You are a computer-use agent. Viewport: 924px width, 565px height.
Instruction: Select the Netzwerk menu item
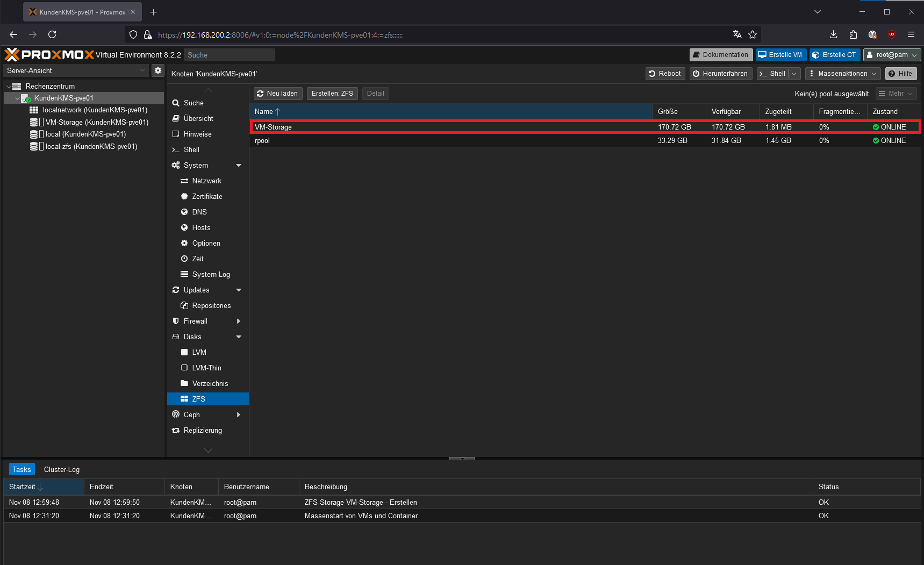click(x=206, y=181)
